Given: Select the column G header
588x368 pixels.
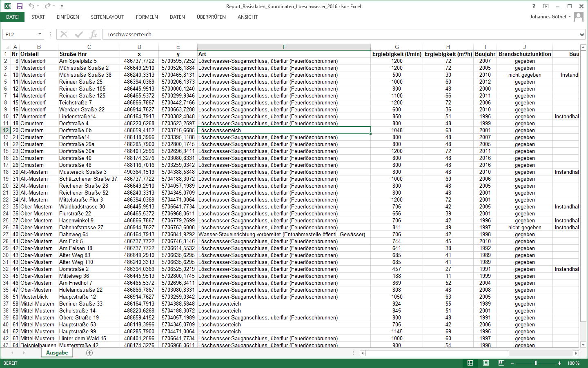Looking at the screenshot, I should [x=396, y=47].
